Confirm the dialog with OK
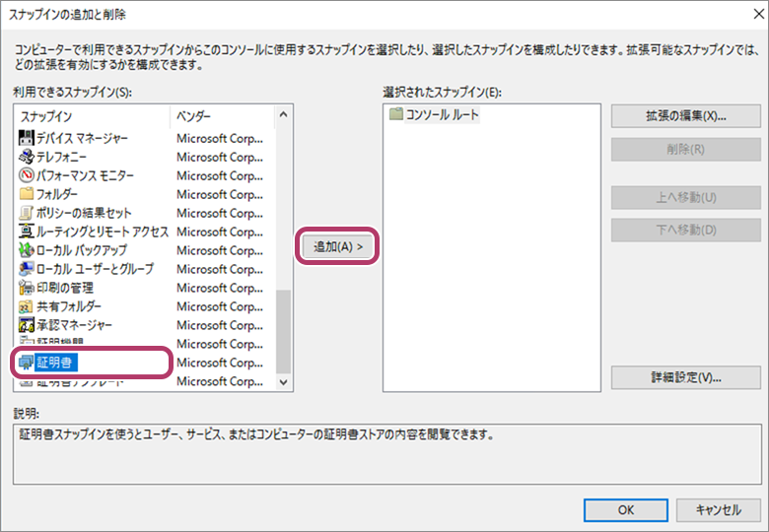 pyautogui.click(x=626, y=510)
